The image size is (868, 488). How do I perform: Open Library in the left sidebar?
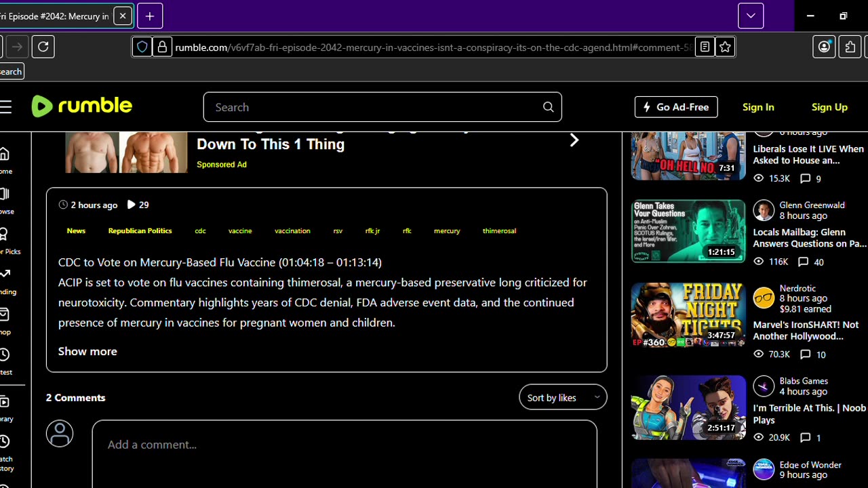point(5,408)
